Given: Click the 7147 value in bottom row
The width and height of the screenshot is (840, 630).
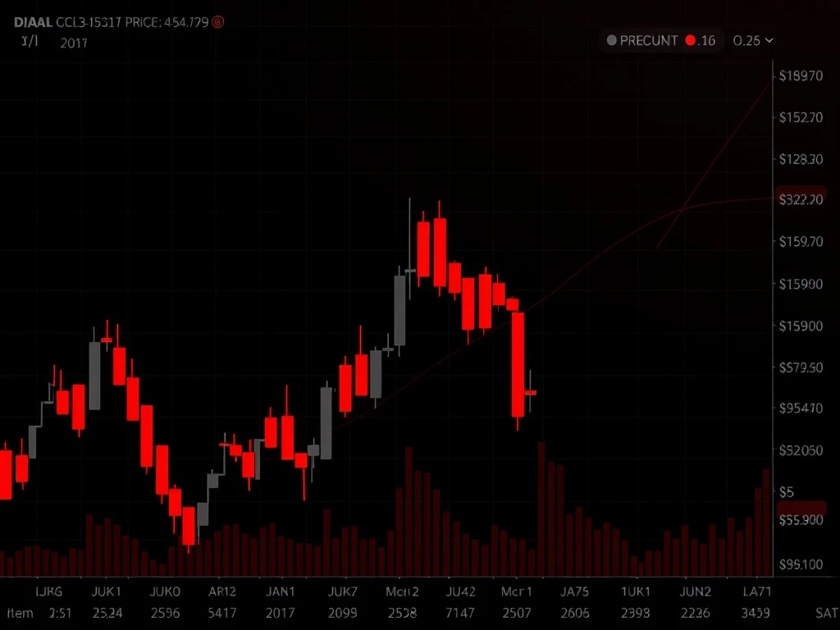Looking at the screenshot, I should coord(460,613).
